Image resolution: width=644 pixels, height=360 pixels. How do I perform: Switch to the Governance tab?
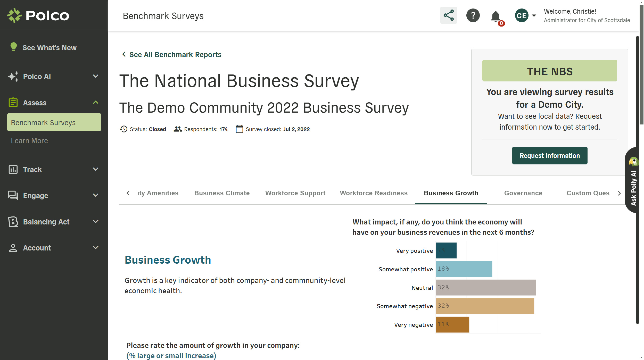523,193
